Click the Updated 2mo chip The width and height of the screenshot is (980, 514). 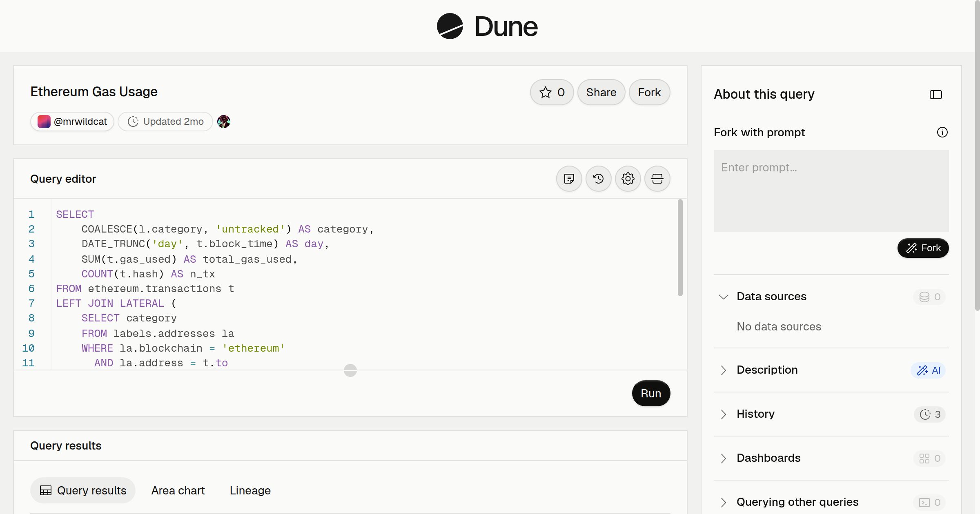point(165,122)
